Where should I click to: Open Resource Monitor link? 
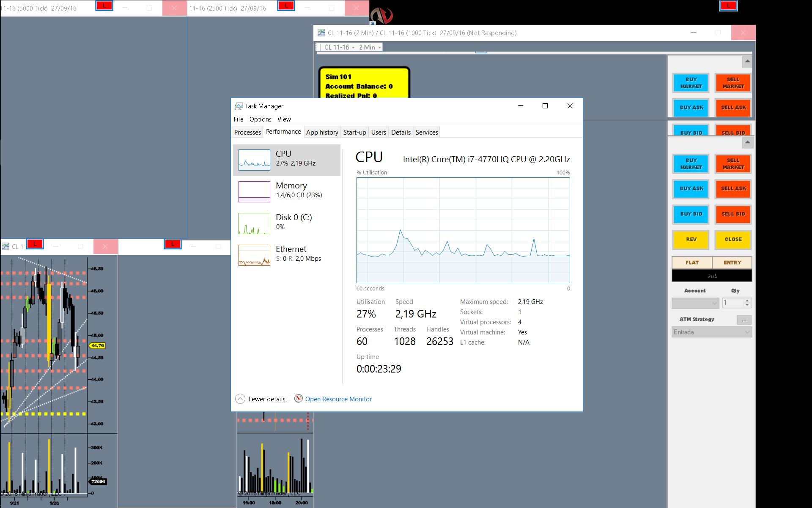click(338, 399)
